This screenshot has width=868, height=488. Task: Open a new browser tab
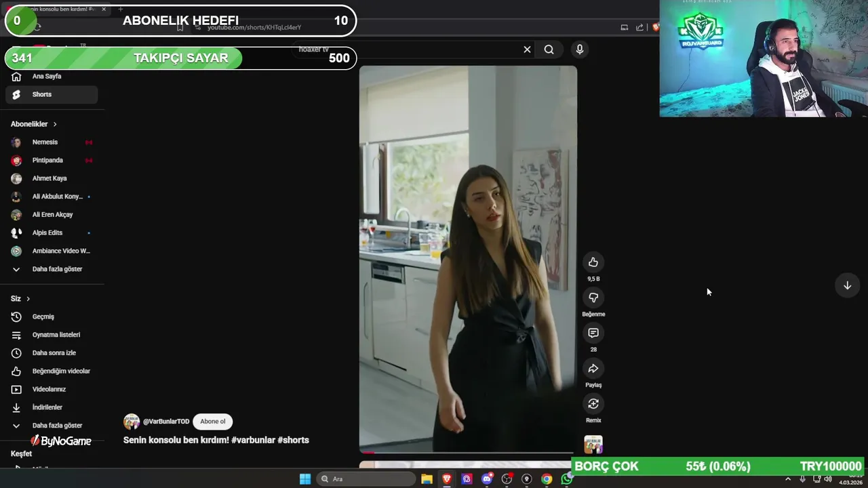[x=120, y=9]
